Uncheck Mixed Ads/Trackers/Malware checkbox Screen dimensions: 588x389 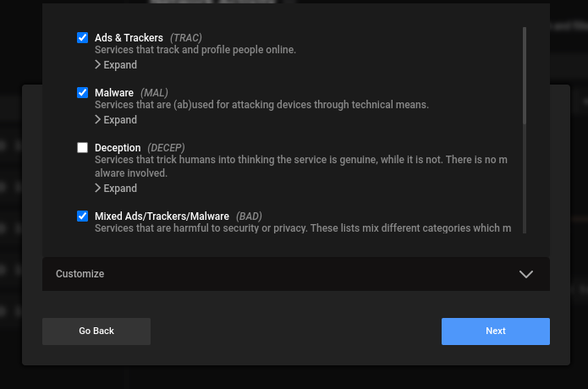click(x=83, y=216)
